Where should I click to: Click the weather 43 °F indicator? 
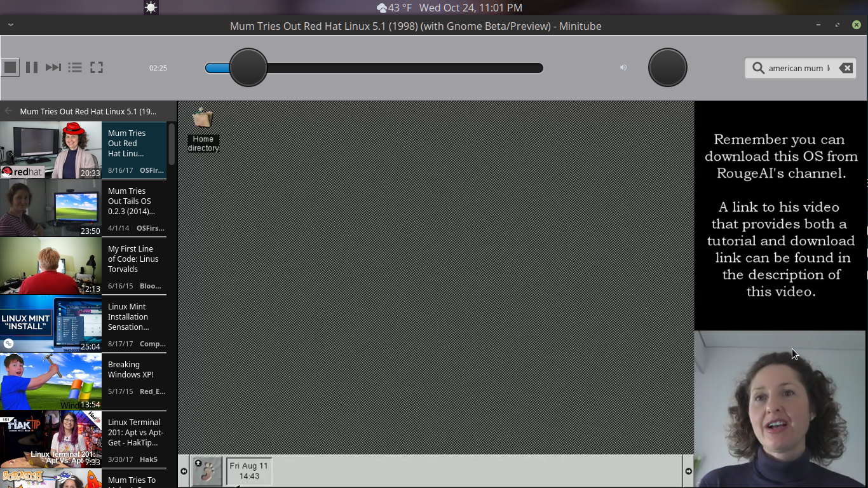pos(394,8)
